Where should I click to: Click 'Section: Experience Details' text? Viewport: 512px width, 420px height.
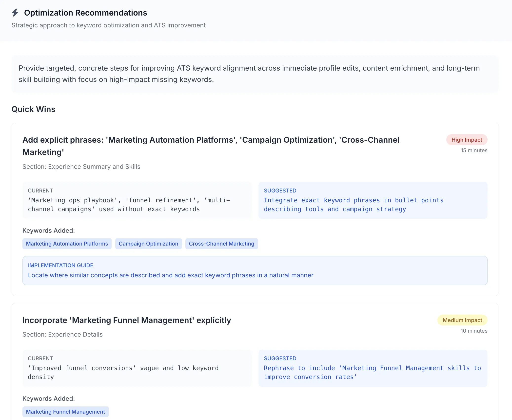point(62,334)
